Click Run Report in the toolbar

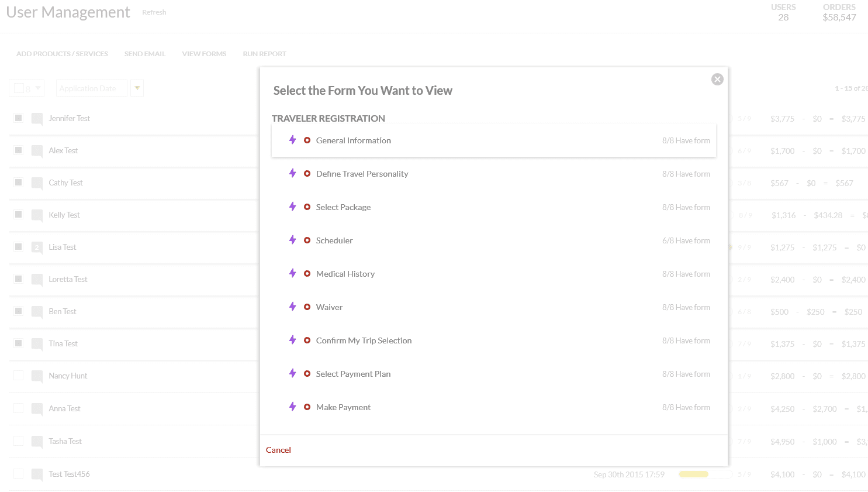pyautogui.click(x=264, y=54)
